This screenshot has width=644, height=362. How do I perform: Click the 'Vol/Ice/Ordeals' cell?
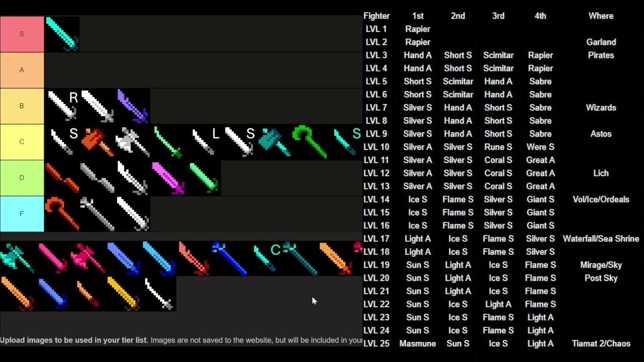point(601,199)
